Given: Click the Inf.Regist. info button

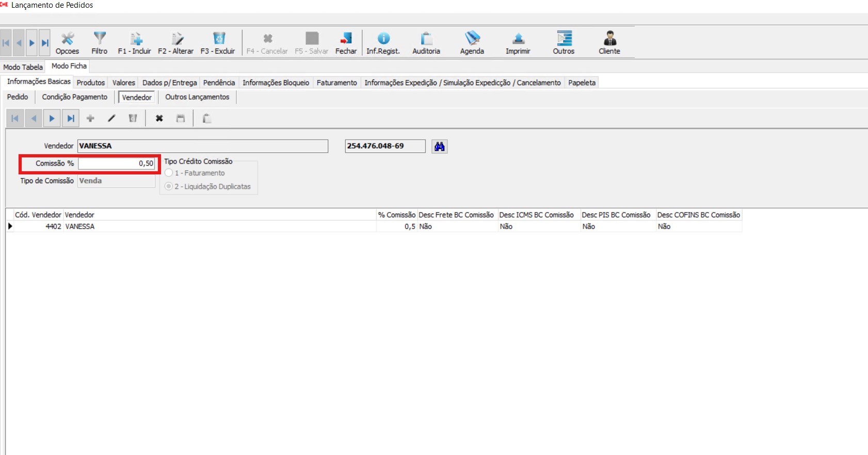Looking at the screenshot, I should coord(383,39).
